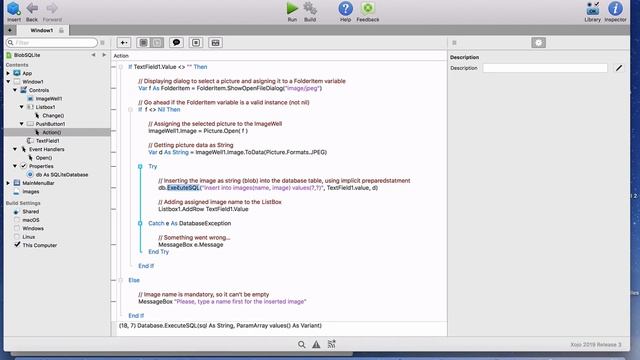640x360 pixels.
Task: Select the Open() event handler
Action: 43,158
